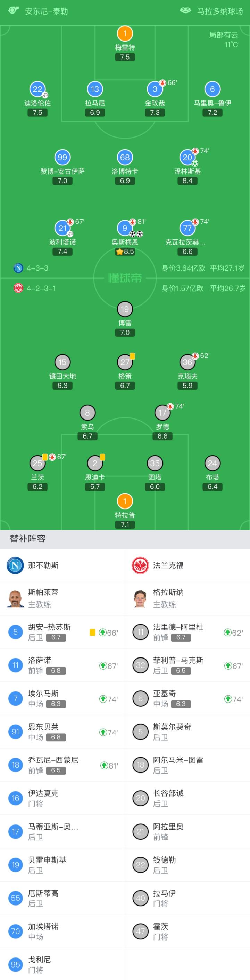Screen dimensions: 250x980
Task: Tap 长谷部诚 number 20 bench badge
Action: click(x=141, y=798)
